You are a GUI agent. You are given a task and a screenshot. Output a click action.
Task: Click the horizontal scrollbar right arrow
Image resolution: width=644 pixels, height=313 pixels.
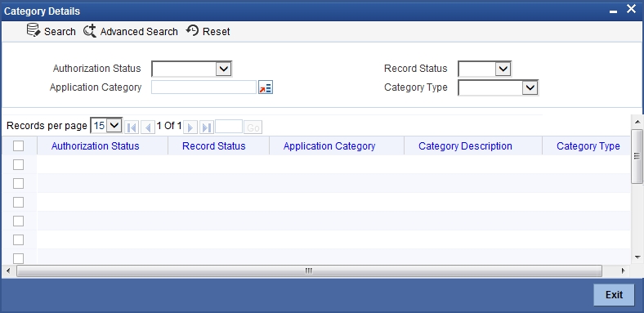623,271
